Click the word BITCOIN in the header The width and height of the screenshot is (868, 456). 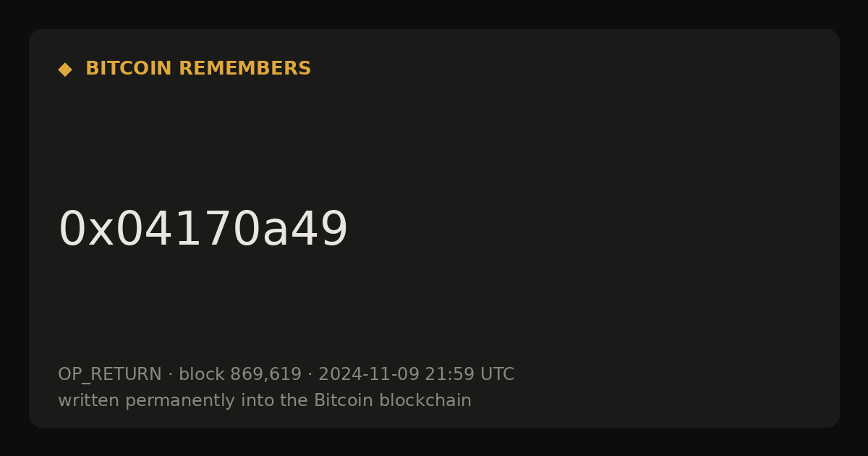click(129, 69)
